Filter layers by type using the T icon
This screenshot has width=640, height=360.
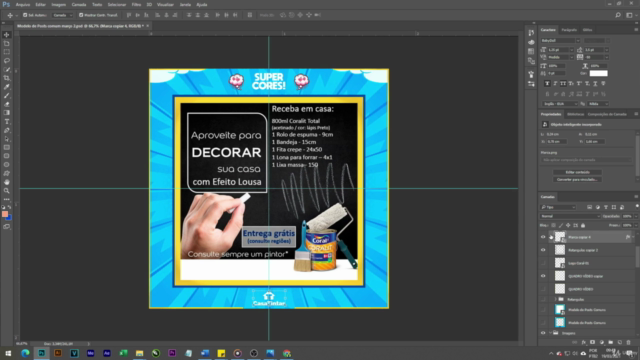pyautogui.click(x=606, y=207)
